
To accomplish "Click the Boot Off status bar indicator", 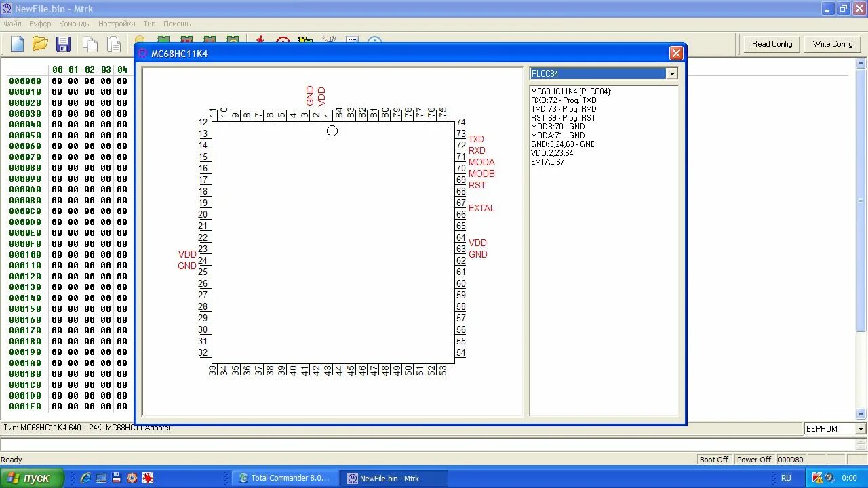I will click(x=713, y=460).
